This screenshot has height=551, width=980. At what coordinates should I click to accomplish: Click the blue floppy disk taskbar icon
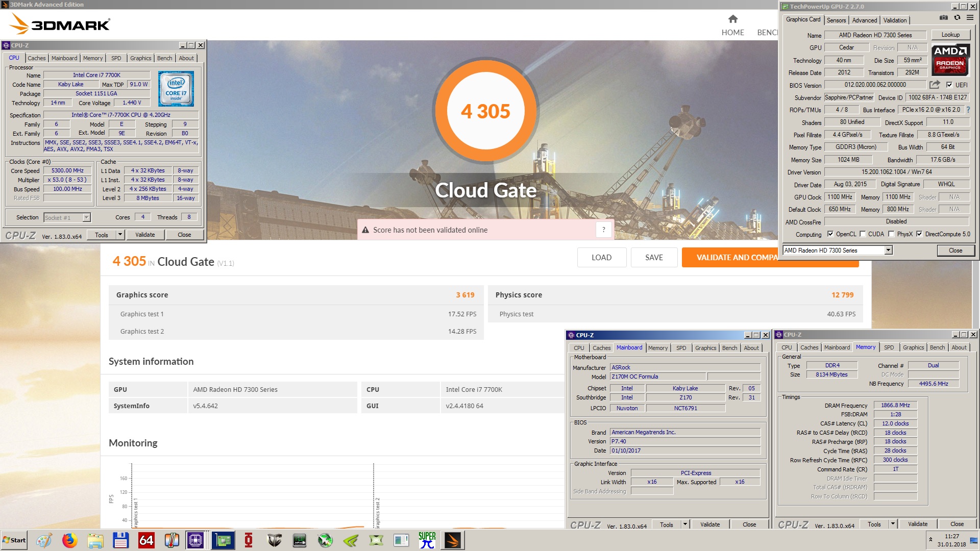120,540
